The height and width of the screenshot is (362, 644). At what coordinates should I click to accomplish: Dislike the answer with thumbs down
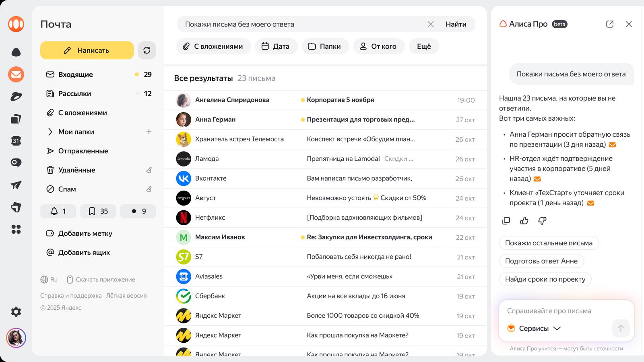(542, 220)
